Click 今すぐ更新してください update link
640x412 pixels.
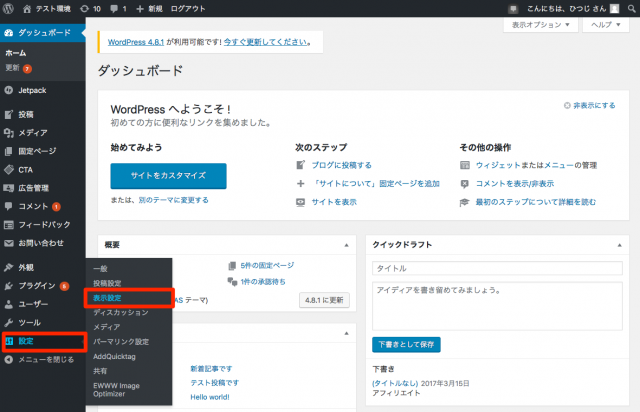[265, 42]
